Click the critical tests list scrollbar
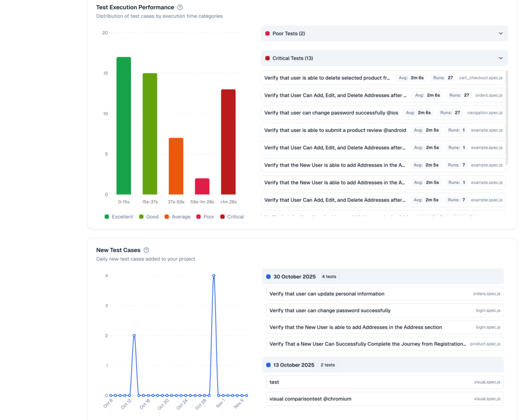523x420 pixels. (x=507, y=118)
